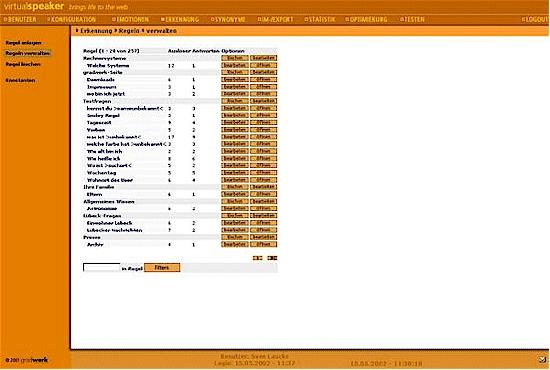Open the 'Welche Systeme' rule
The image size is (550, 370).
point(263,65)
